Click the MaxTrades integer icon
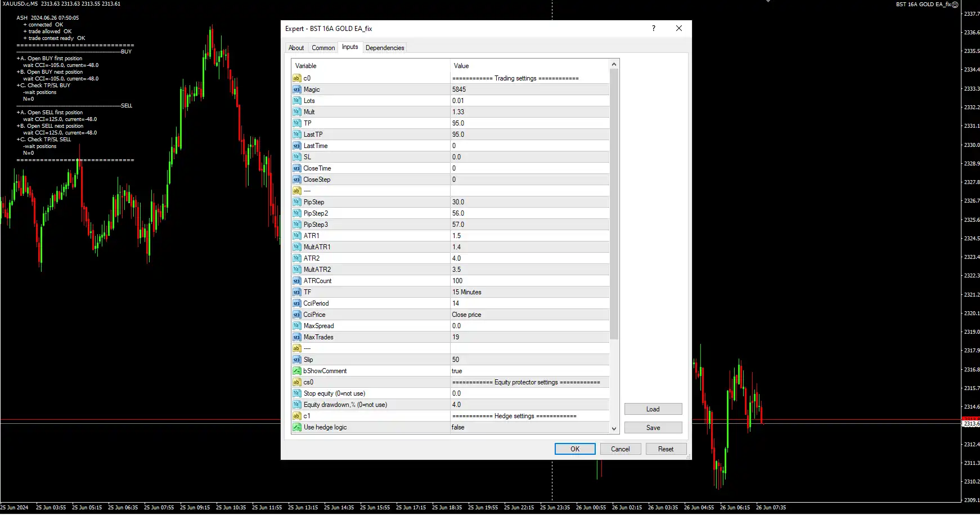980x515 pixels. tap(296, 337)
